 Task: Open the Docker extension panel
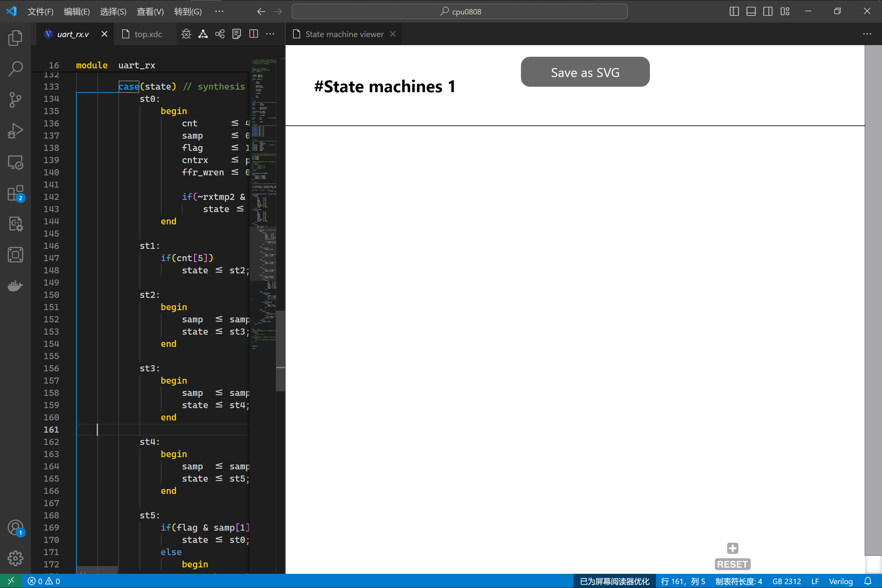tap(15, 286)
